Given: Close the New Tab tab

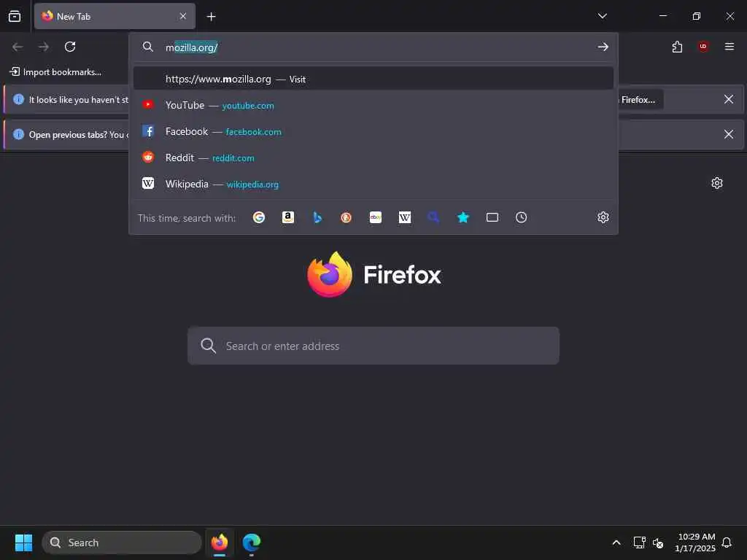Looking at the screenshot, I should [x=183, y=16].
